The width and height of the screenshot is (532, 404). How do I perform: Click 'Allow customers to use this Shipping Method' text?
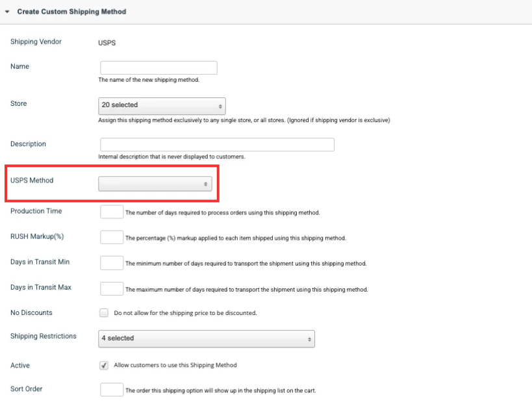click(x=175, y=365)
